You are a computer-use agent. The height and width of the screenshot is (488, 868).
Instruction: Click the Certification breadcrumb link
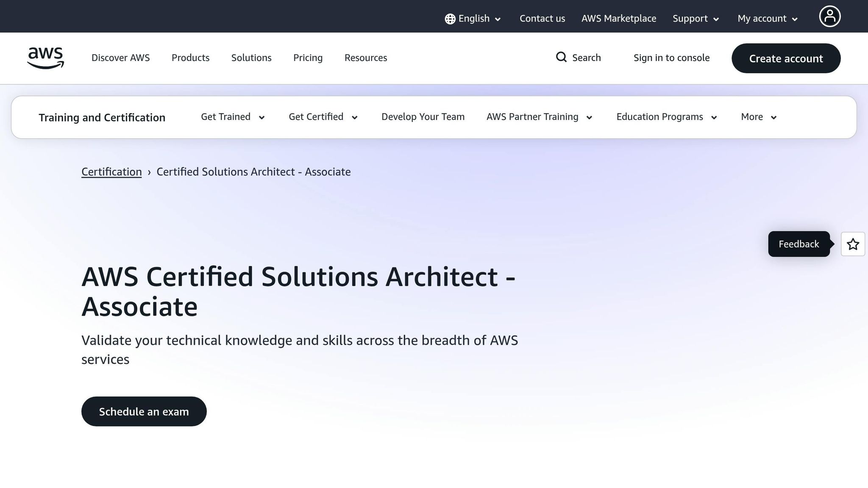(111, 172)
